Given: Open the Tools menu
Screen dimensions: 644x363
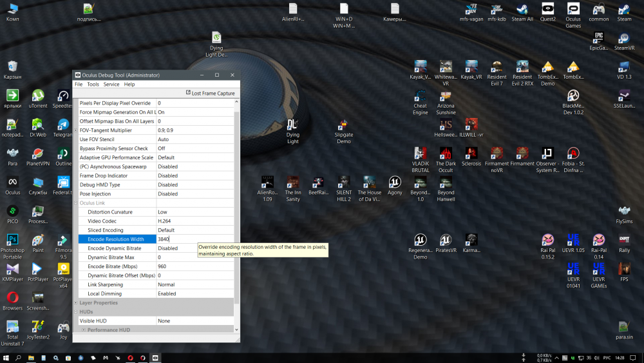Looking at the screenshot, I should [x=93, y=84].
